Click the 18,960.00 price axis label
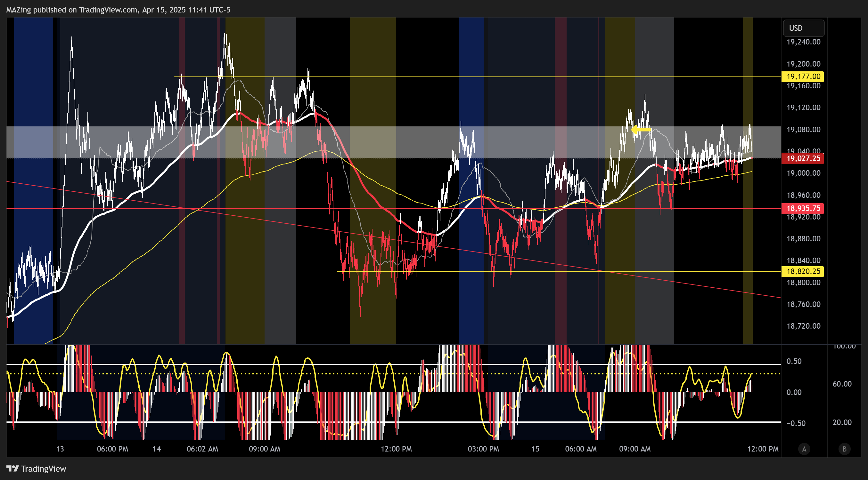Image resolution: width=868 pixels, height=480 pixels. 803,195
